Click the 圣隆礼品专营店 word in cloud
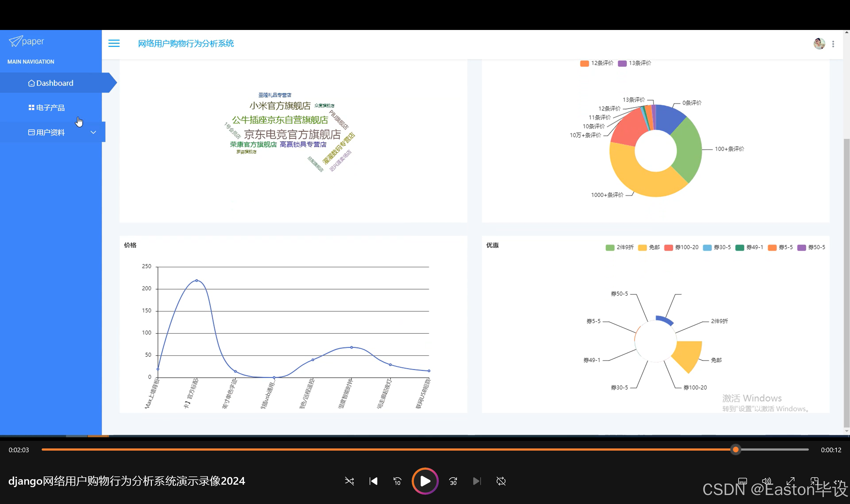This screenshot has height=504, width=850. pos(275,95)
